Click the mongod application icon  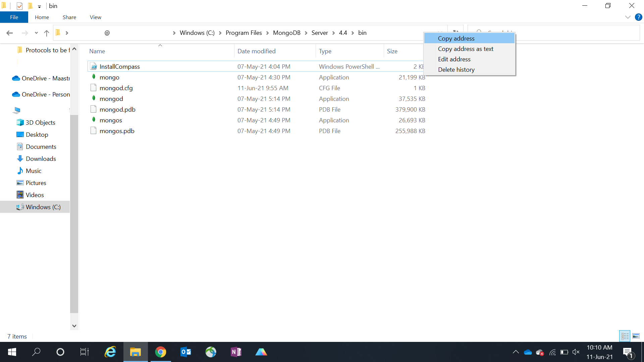94,99
